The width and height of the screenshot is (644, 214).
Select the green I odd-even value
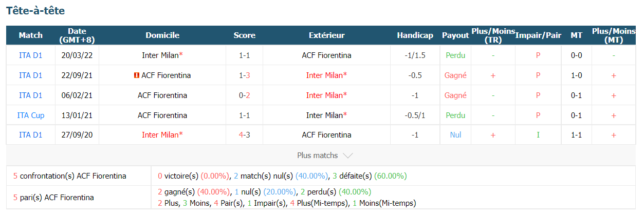coord(538,135)
